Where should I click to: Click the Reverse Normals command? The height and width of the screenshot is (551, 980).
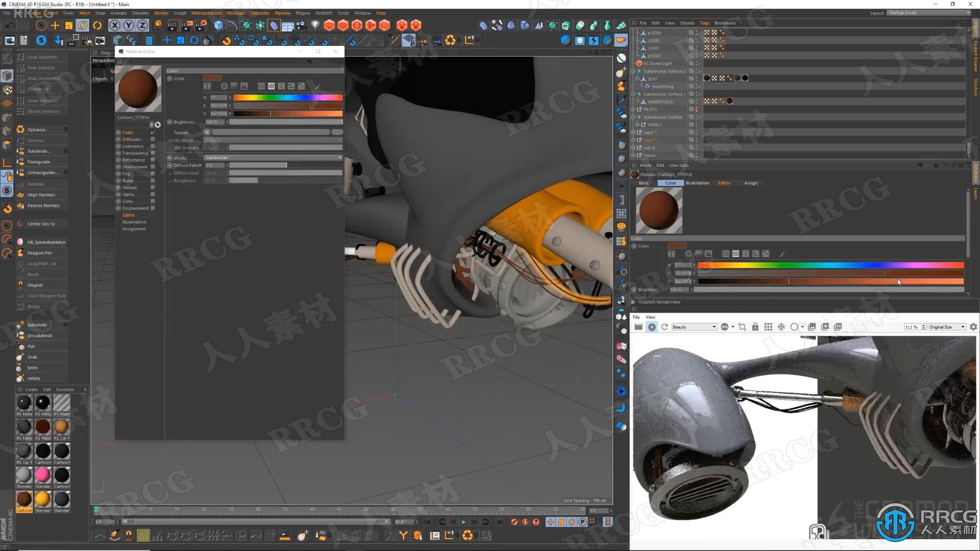(x=41, y=206)
